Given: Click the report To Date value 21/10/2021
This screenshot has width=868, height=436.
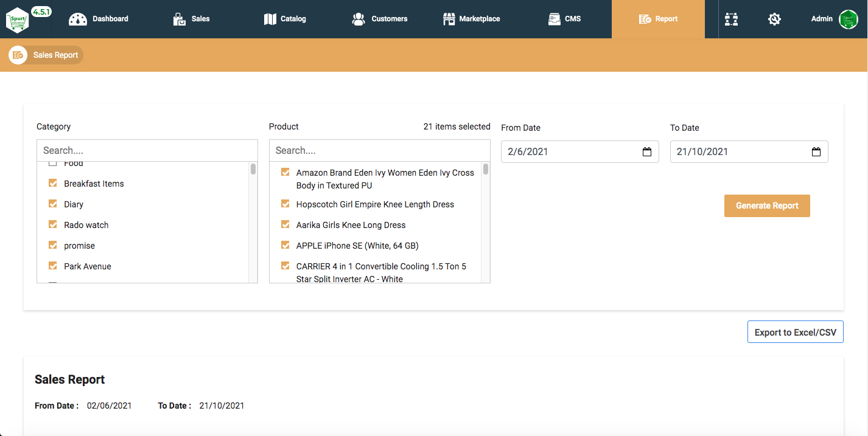Looking at the screenshot, I should 222,406.
